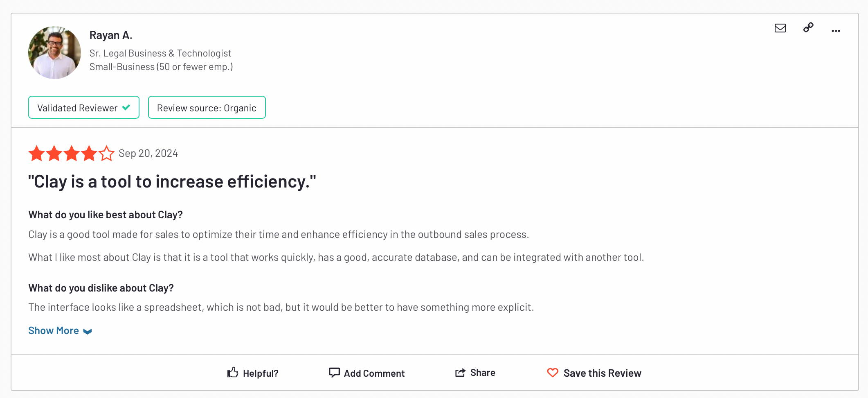
Task: Click the green Validated Reviewer checkmark
Action: point(126,107)
